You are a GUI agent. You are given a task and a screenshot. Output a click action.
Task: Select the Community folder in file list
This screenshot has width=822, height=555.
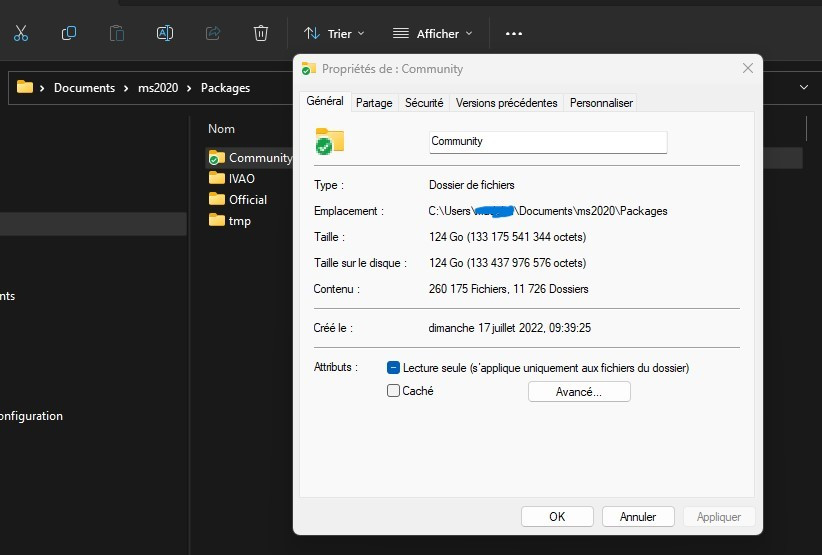tap(250, 158)
